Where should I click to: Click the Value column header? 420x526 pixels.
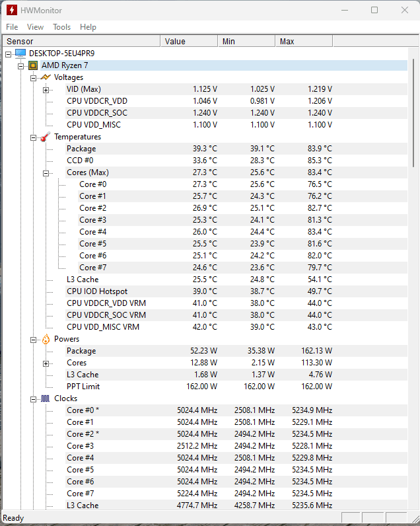coord(190,41)
